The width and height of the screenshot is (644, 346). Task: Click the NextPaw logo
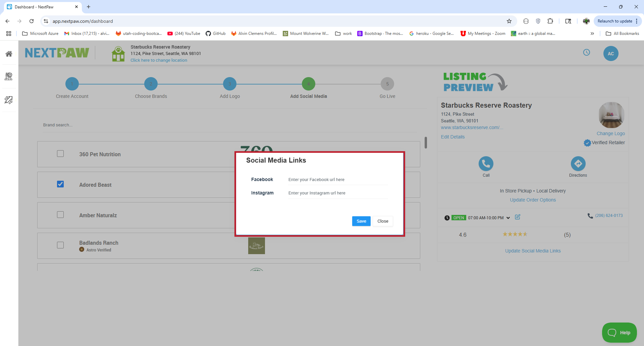click(x=57, y=53)
